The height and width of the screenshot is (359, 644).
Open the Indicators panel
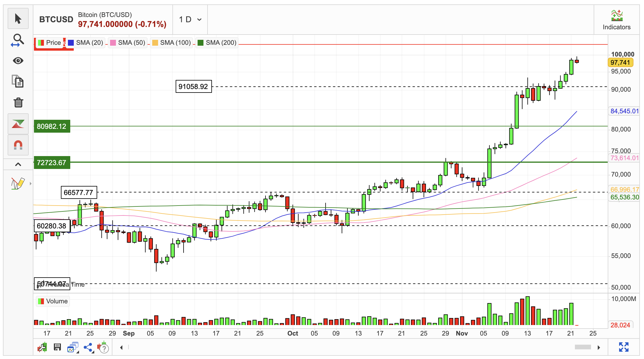coord(616,20)
